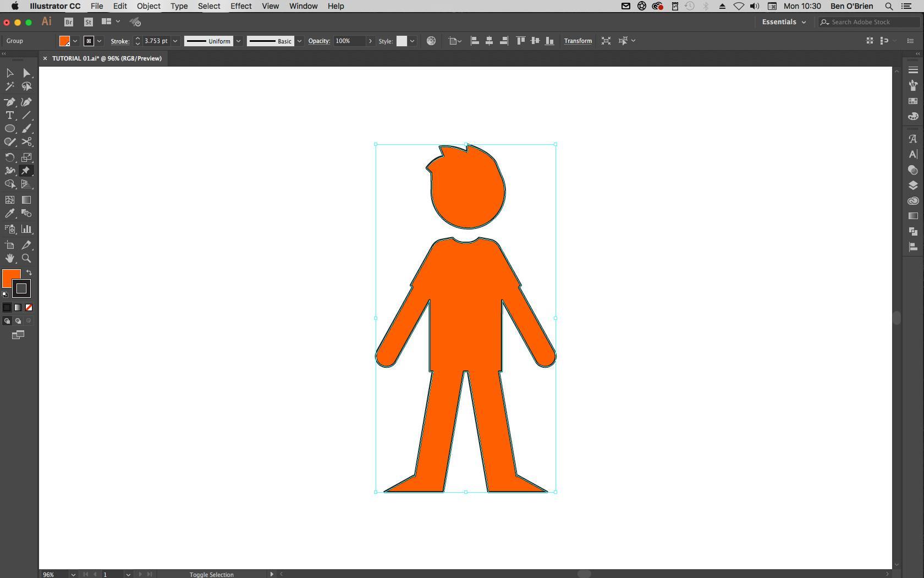924x578 pixels.
Task: Select the Gradient tool
Action: (x=26, y=200)
